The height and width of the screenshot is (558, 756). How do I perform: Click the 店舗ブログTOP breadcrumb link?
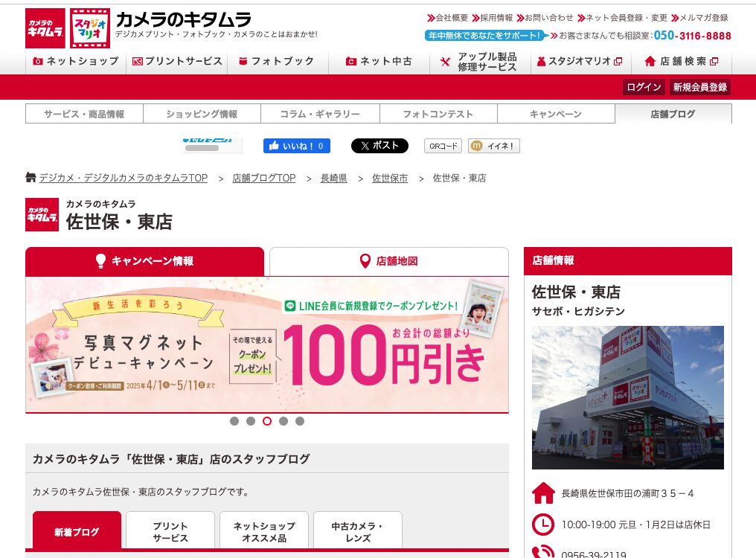point(263,178)
